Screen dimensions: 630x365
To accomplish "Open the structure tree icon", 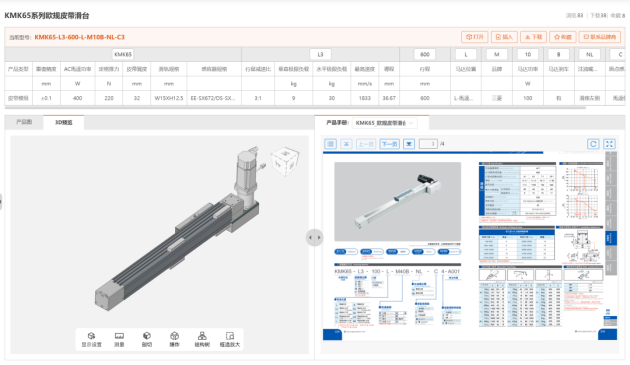I will pos(202,339).
